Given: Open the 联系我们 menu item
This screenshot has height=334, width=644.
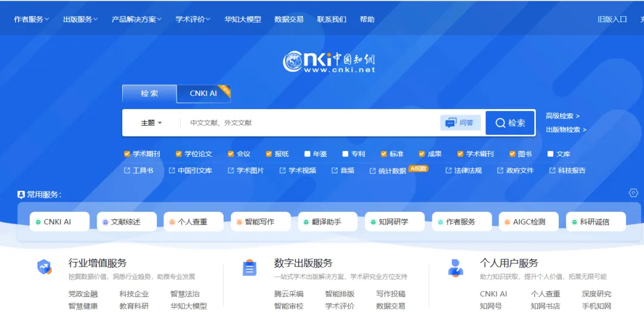Looking at the screenshot, I should (x=332, y=19).
